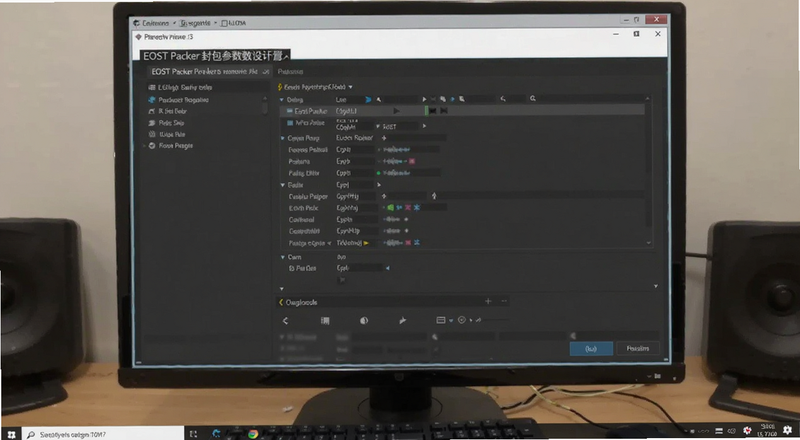Select the top list-icon row in left panel

pyautogui.click(x=206, y=87)
